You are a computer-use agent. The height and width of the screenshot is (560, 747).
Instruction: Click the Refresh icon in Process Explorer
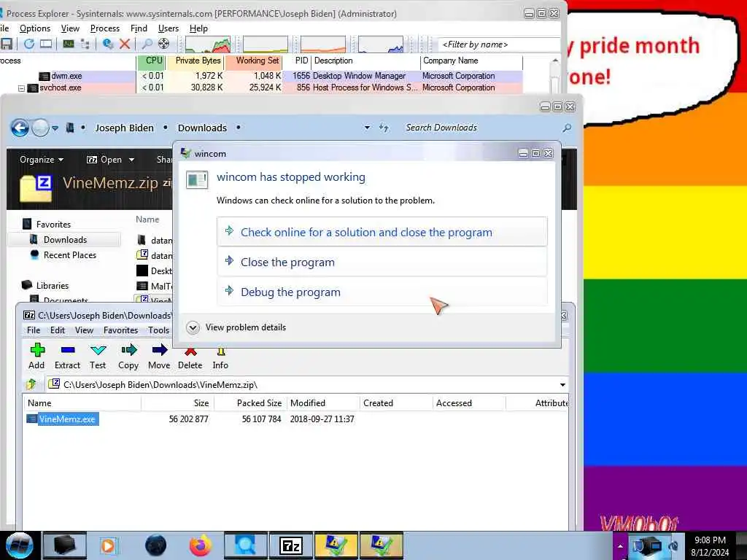(x=29, y=44)
